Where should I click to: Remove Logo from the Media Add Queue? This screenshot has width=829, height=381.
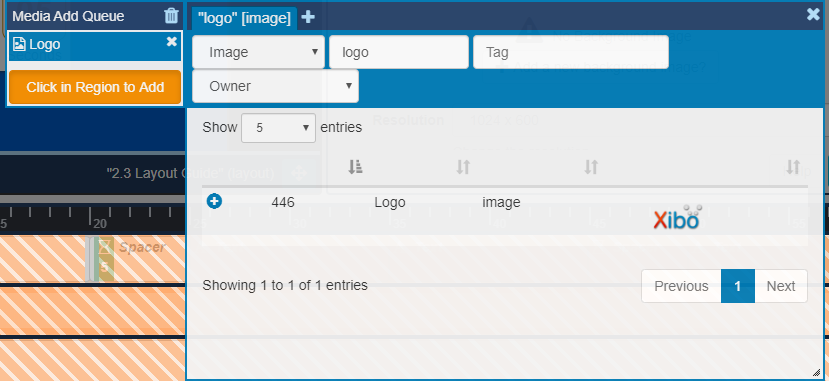(x=172, y=41)
